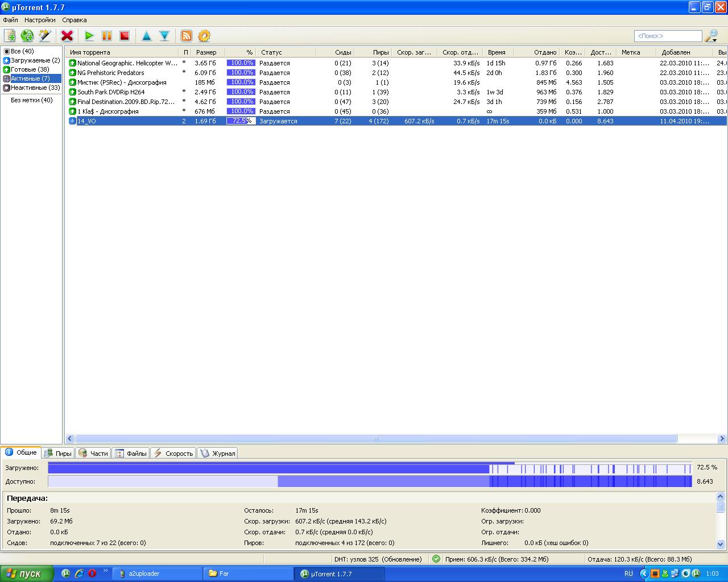Open the RSS downloader icon
Screen dimensions: 728x582
click(187, 36)
